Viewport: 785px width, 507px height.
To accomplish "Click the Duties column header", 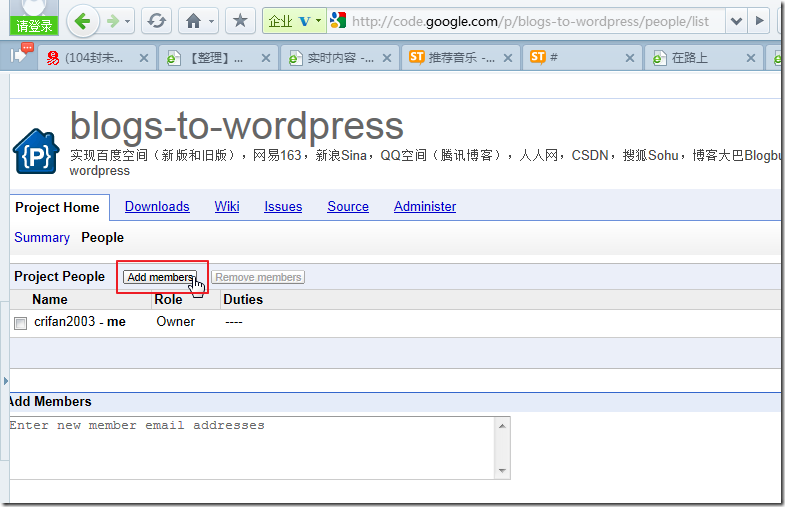I will pos(243,299).
